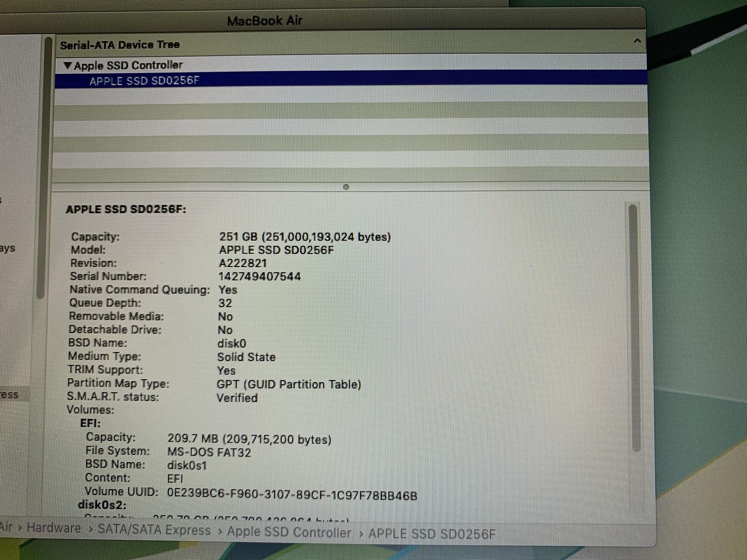Click the Serial Number value 142749407544
This screenshot has width=747, height=560.
click(x=259, y=277)
